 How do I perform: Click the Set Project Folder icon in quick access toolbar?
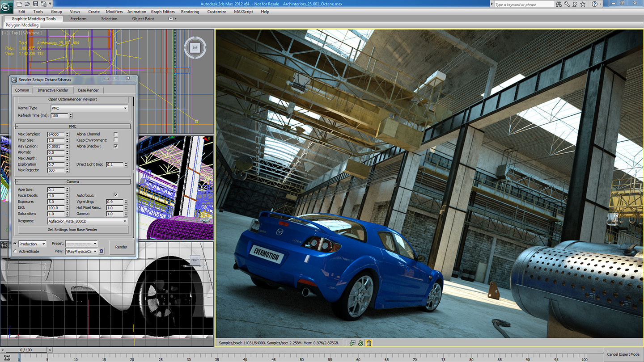tap(43, 4)
